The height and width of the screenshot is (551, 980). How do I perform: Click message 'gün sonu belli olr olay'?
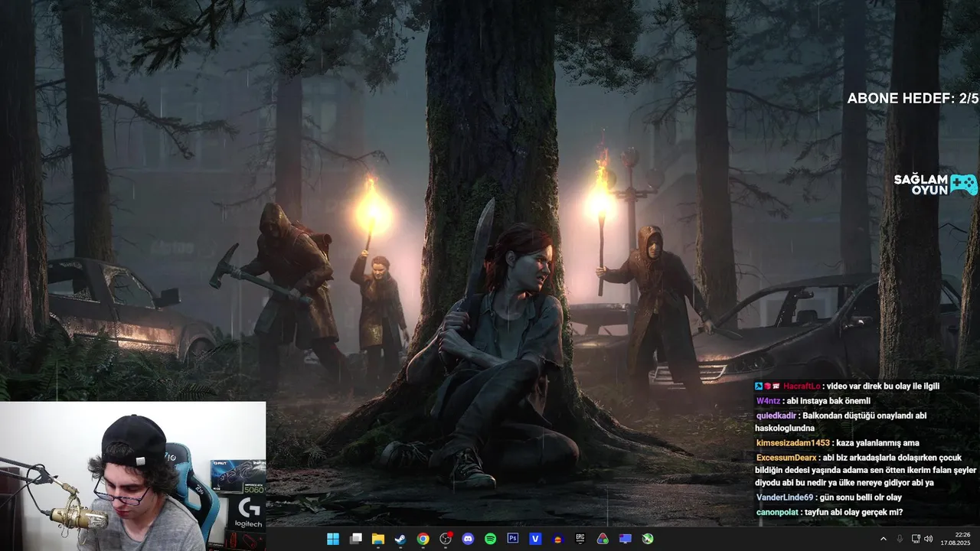tap(861, 497)
